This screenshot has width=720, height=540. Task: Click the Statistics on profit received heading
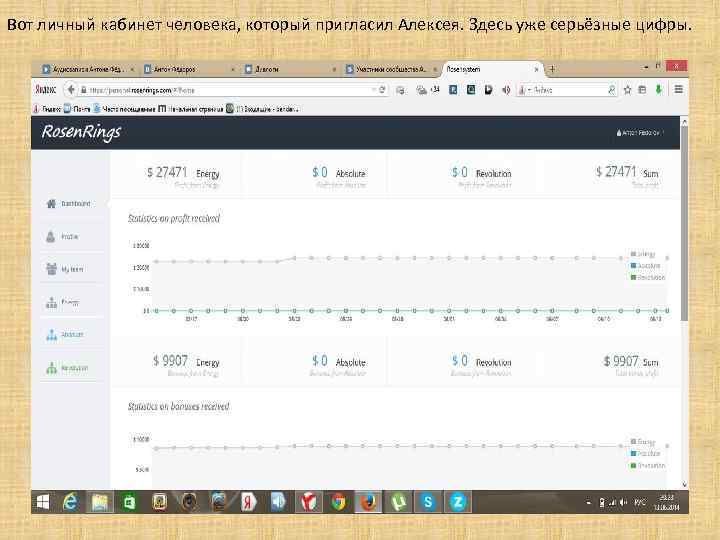pyautogui.click(x=174, y=219)
